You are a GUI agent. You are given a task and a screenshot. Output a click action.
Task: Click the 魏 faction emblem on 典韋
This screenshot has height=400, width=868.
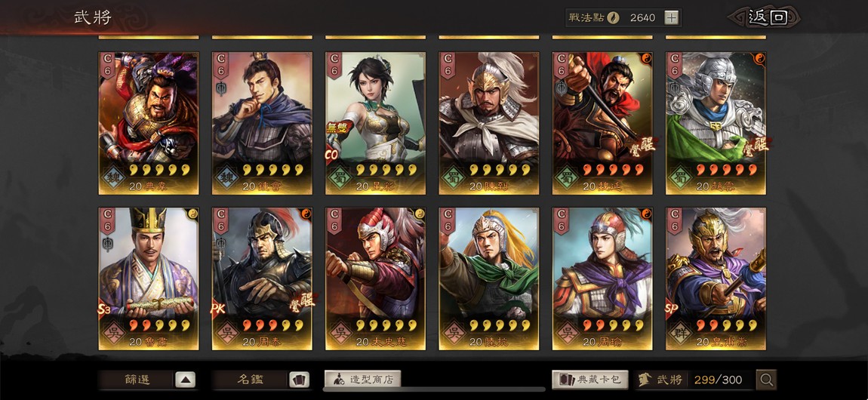tap(113, 178)
